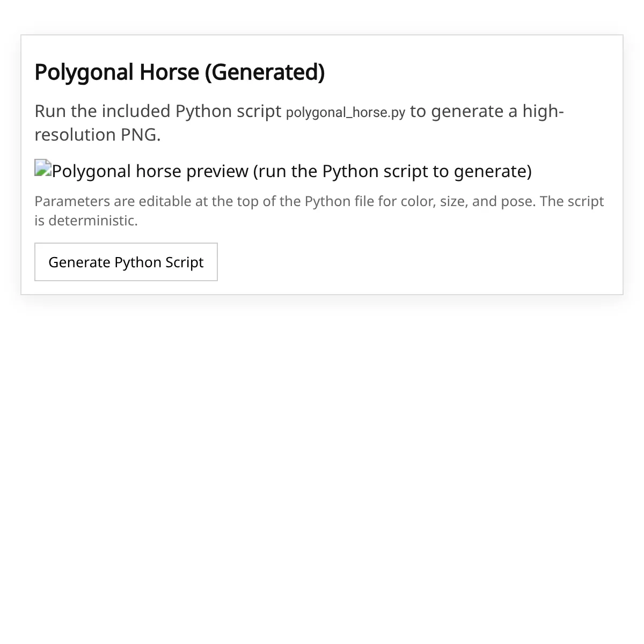
Task: Click '(run the Python script to generate)' text
Action: coord(392,171)
